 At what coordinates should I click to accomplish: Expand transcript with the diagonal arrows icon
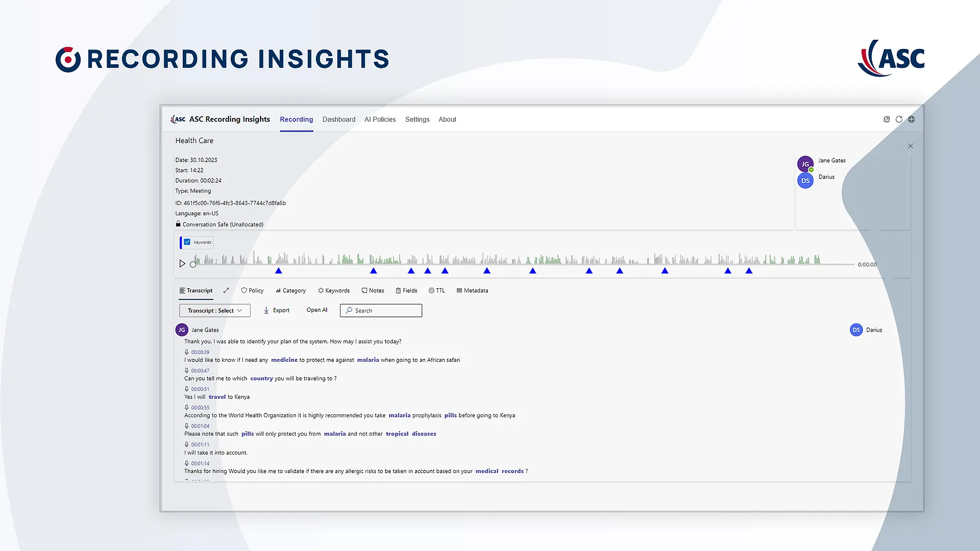tap(226, 290)
